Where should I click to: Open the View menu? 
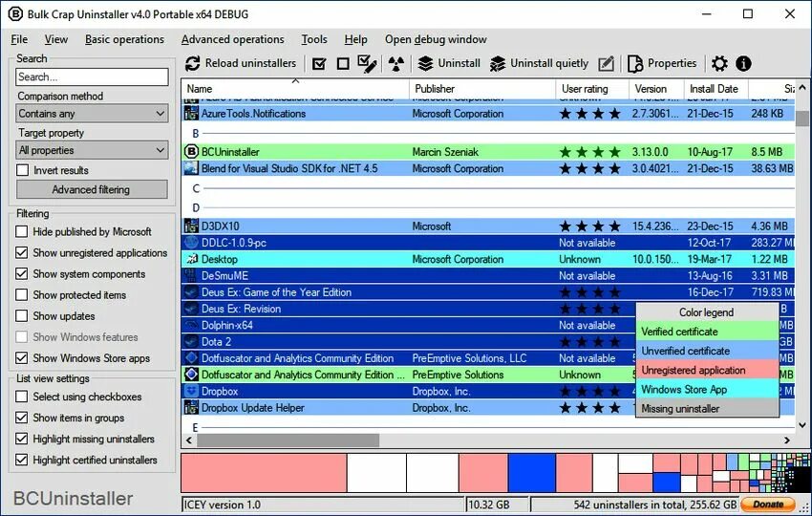[56, 39]
